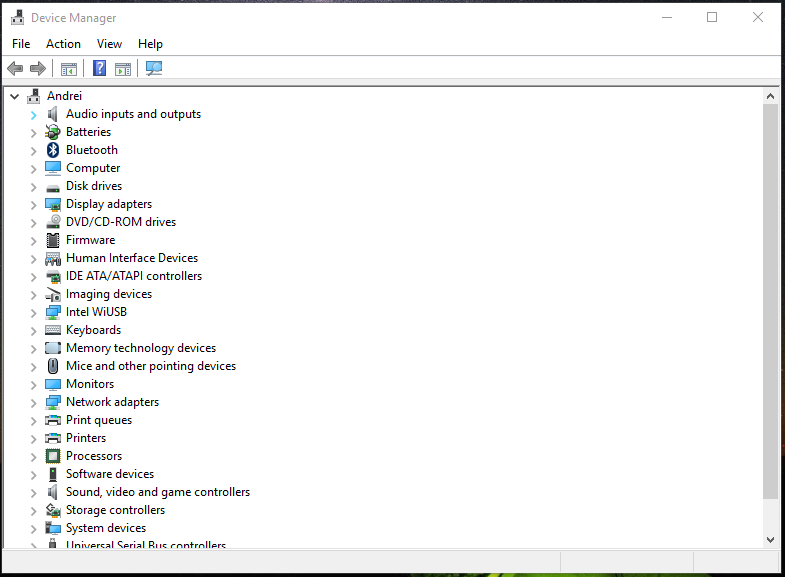The width and height of the screenshot is (785, 577).
Task: Click the Andrei computer root icon
Action: tap(34, 96)
